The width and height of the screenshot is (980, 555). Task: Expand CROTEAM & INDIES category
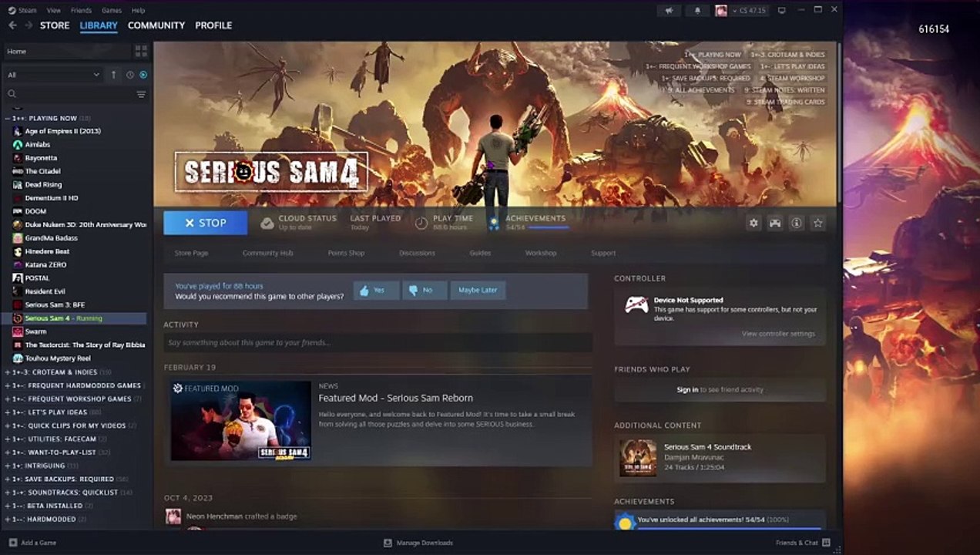coord(8,372)
